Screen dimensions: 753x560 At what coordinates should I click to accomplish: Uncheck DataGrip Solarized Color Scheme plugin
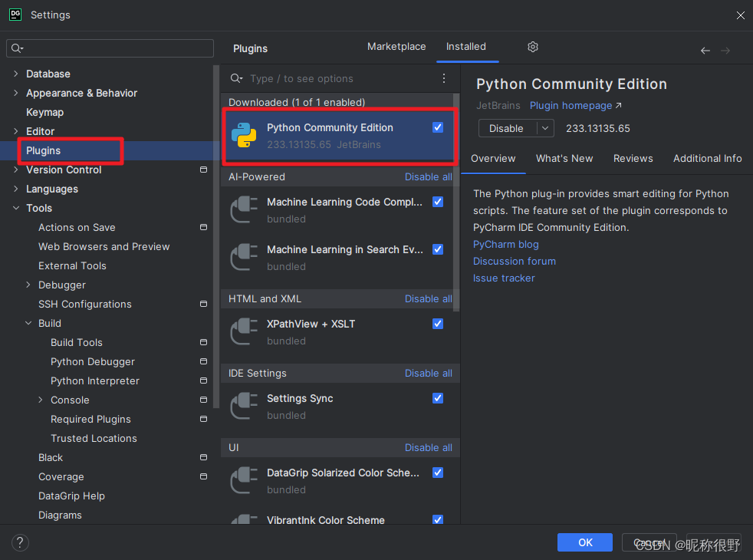pos(438,473)
